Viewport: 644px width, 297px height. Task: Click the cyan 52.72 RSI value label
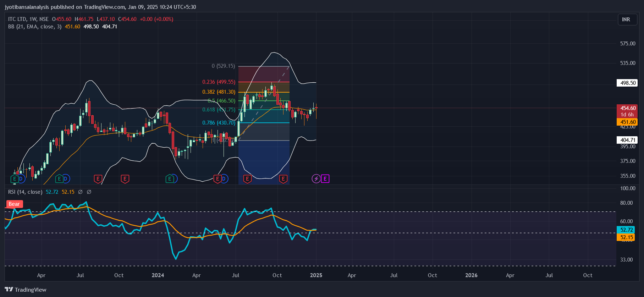coord(626,230)
